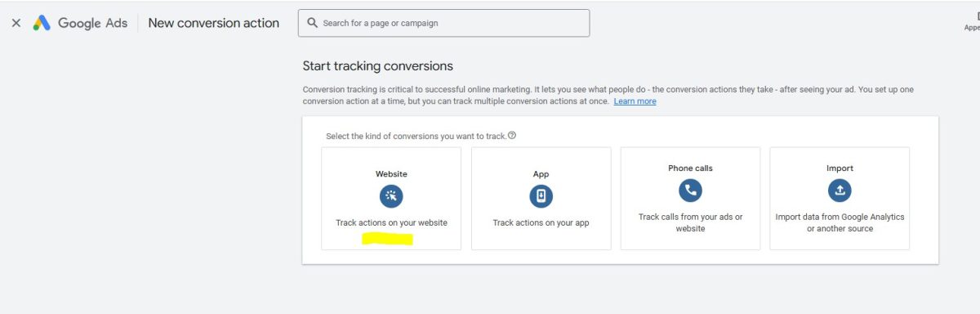Viewport: 980px width, 314px height.
Task: Click the yellow highlight mark in Website card
Action: click(x=388, y=239)
